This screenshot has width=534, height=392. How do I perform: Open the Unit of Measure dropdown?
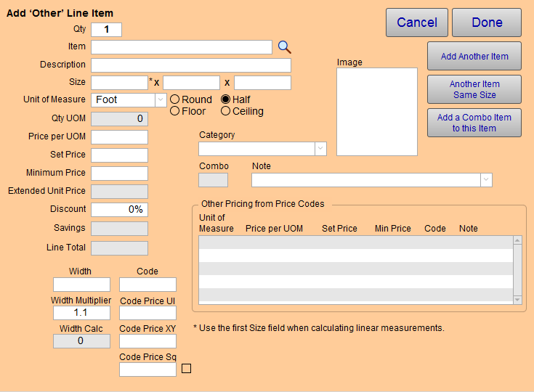(x=161, y=100)
